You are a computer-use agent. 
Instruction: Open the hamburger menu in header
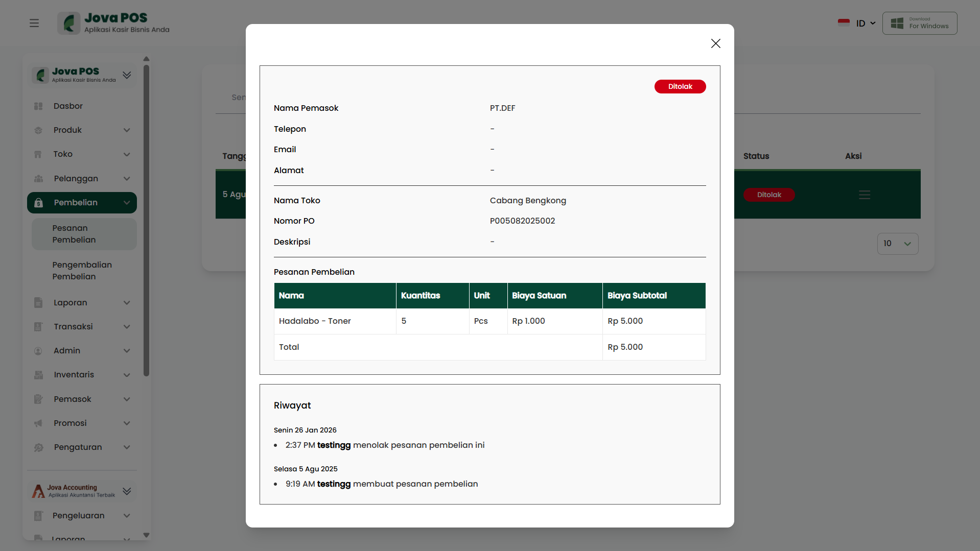pyautogui.click(x=34, y=23)
